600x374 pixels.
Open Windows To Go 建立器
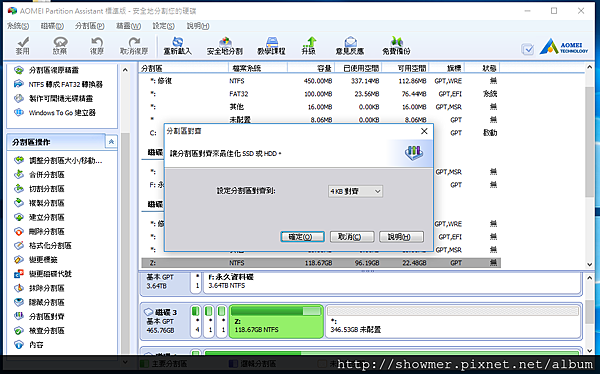[x=54, y=113]
